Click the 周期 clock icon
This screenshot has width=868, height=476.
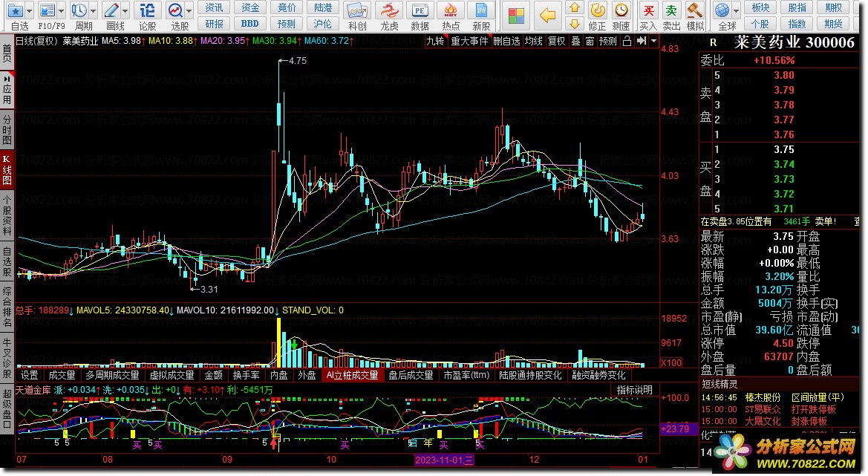pos(79,10)
